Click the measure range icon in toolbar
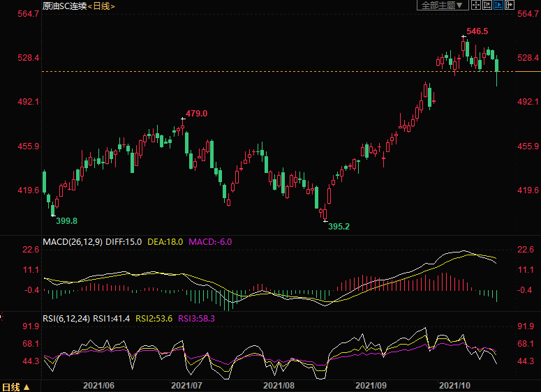The image size is (541, 392). pos(487,6)
